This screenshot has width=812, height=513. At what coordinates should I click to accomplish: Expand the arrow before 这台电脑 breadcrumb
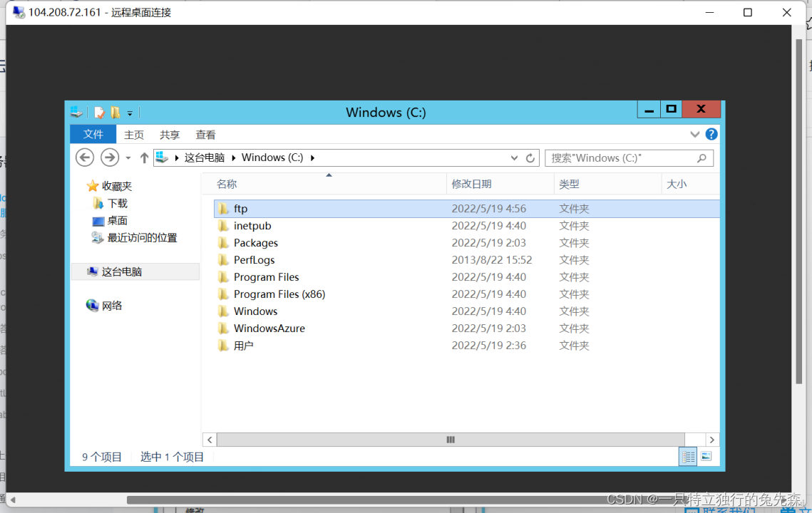(177, 158)
